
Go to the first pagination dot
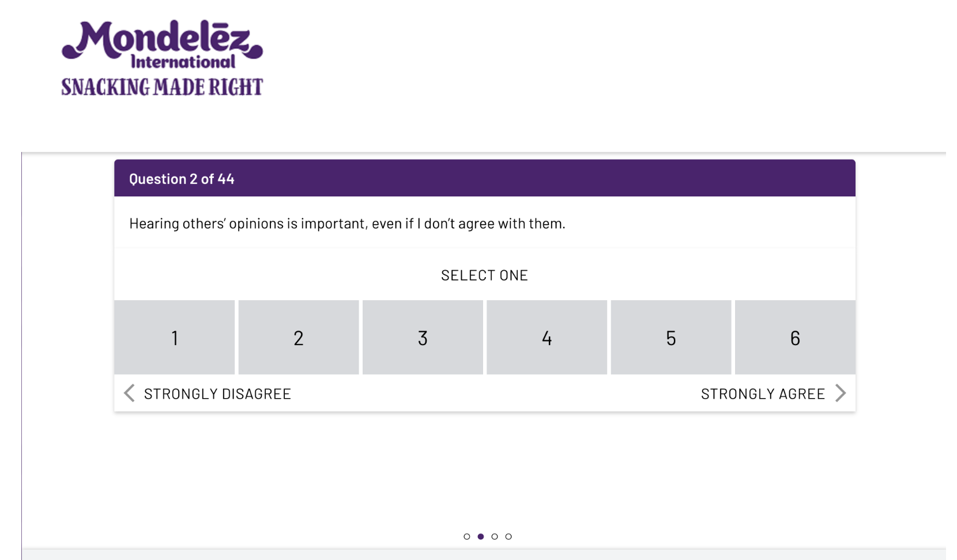point(467,536)
